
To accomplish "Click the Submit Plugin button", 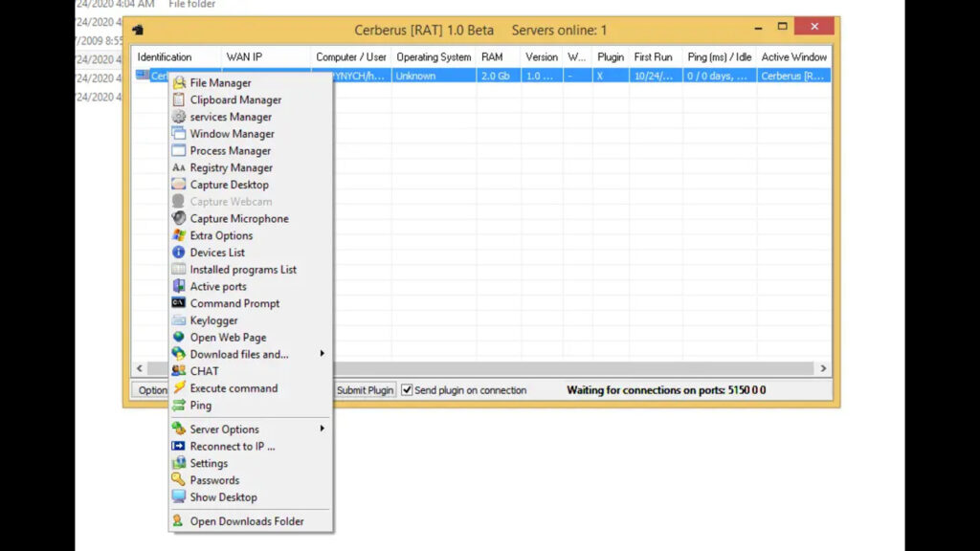I will (365, 390).
